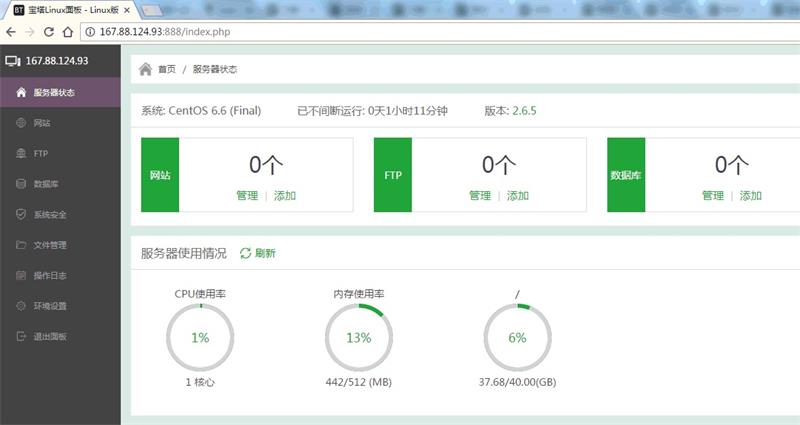This screenshot has width=800, height=425.
Task: Click the BT favicon on the tab
Action: click(x=18, y=10)
